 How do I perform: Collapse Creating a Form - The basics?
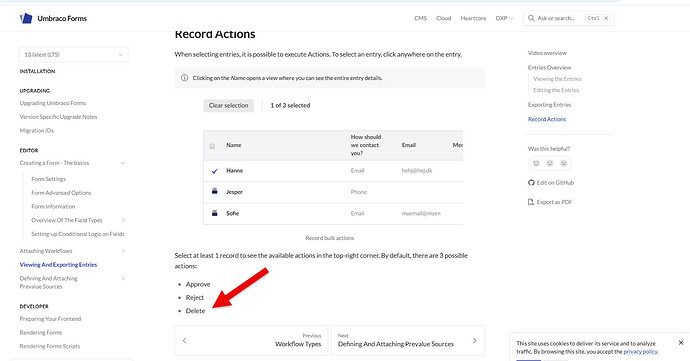click(x=123, y=163)
